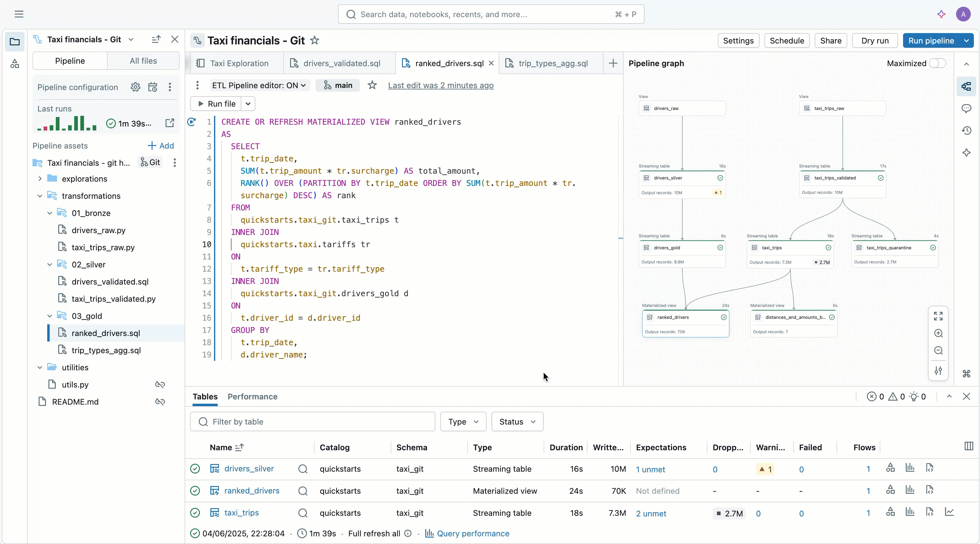Image resolution: width=980 pixels, height=544 pixels.
Task: Switch the ETL Pipeline editor mode dropdown
Action: pos(259,85)
